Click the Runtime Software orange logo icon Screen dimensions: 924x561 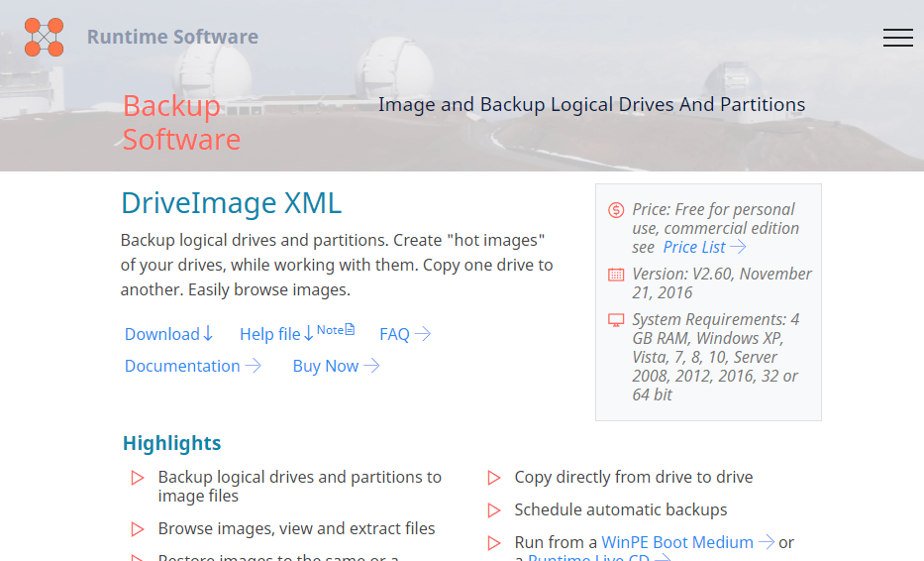click(x=44, y=37)
